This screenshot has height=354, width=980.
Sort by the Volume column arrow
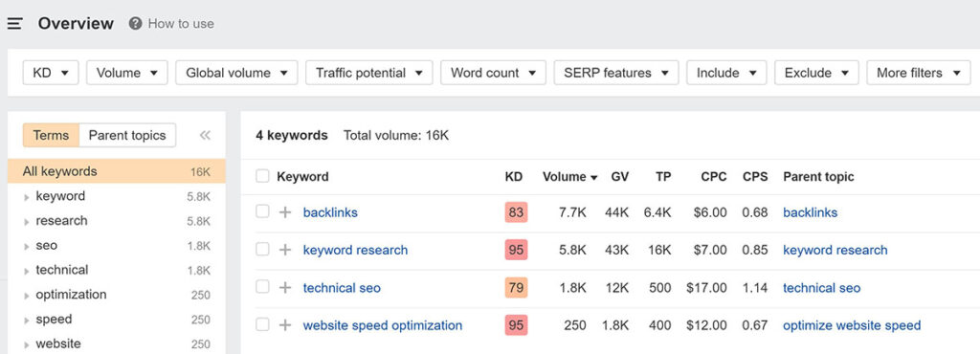coord(593,177)
